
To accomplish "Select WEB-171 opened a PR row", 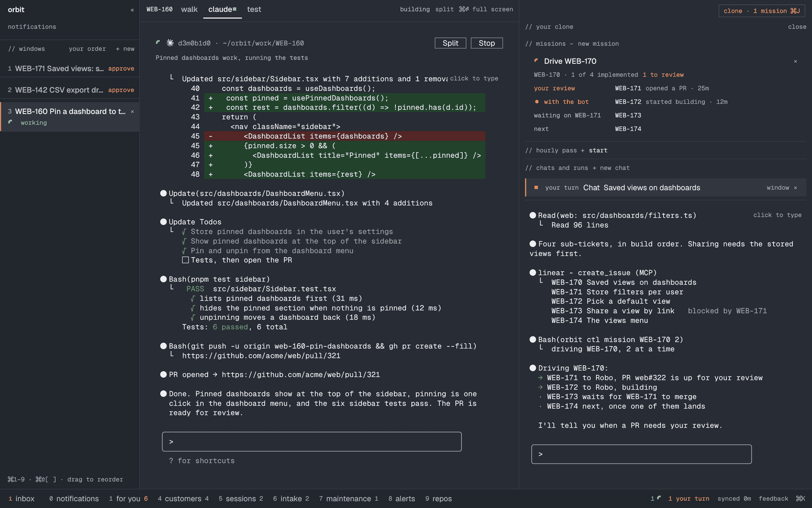I will coord(665,88).
